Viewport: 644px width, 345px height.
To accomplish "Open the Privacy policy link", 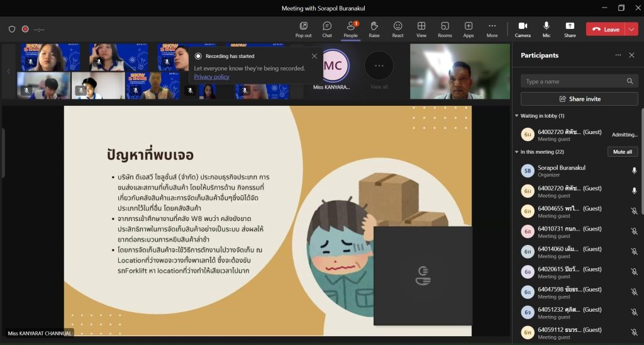I will [211, 77].
